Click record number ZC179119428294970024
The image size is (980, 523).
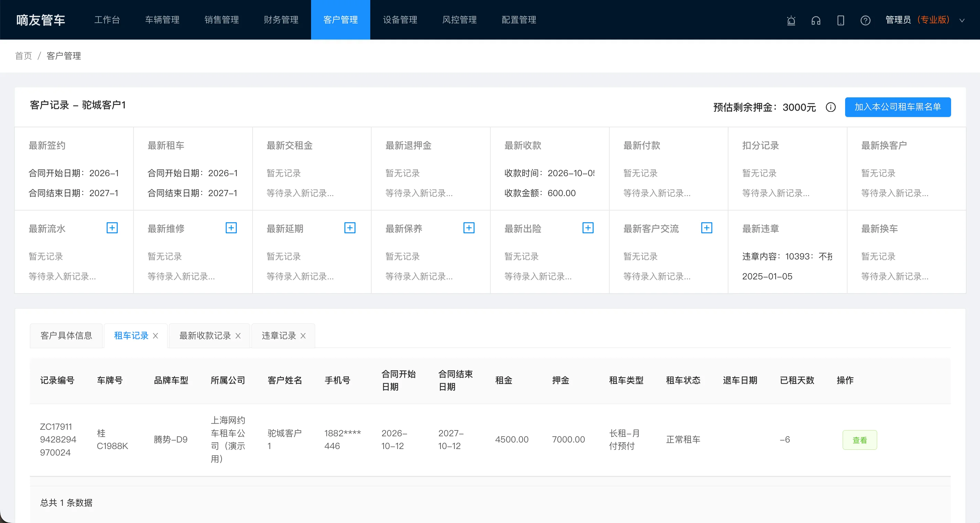58,440
